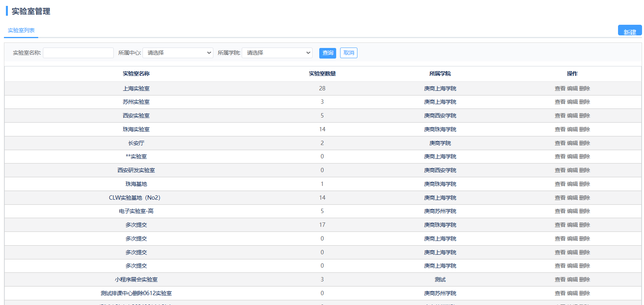The image size is (644, 305).
Task: Delete the **实验室 row
Action: tap(585, 156)
